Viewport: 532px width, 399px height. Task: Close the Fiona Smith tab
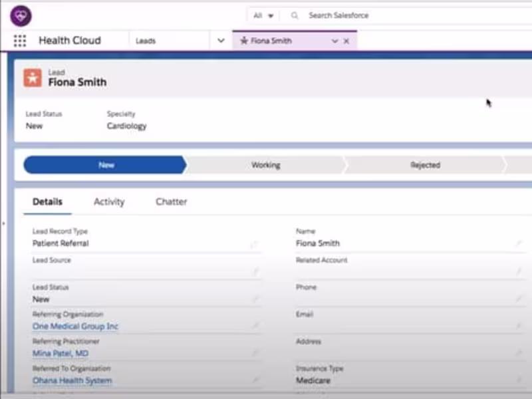(x=346, y=41)
